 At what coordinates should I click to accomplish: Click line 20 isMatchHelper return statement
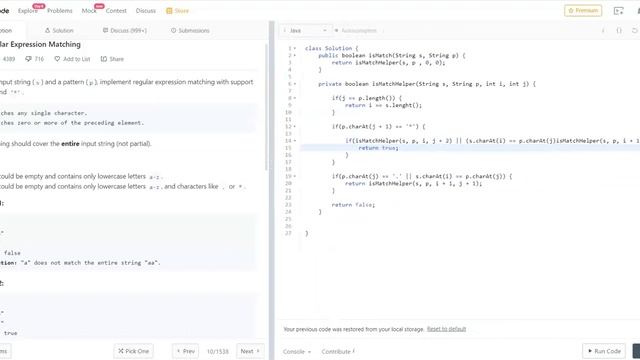pyautogui.click(x=413, y=184)
